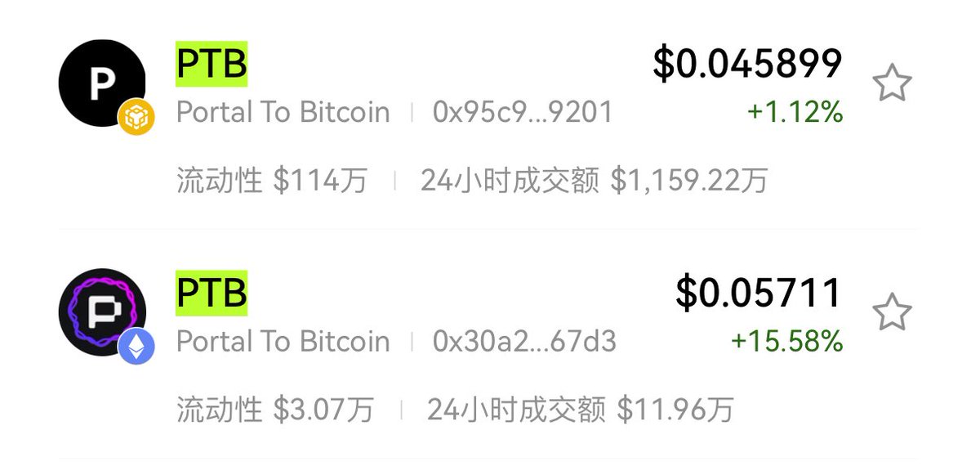Screen dimensions: 980x466
Task: Click second Portal To Bitcoin name
Action: 283,341
